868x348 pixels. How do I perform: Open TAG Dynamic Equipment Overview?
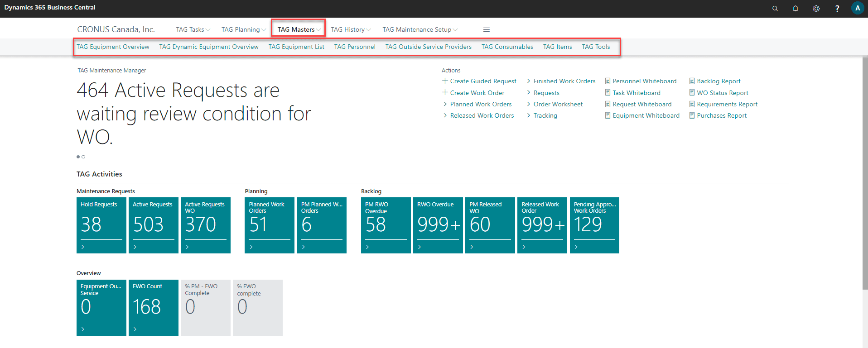pyautogui.click(x=209, y=47)
